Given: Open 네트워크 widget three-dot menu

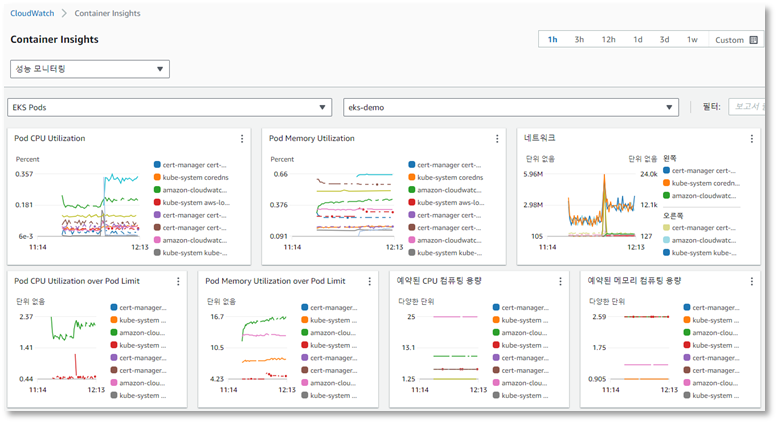Looking at the screenshot, I should tap(752, 139).
